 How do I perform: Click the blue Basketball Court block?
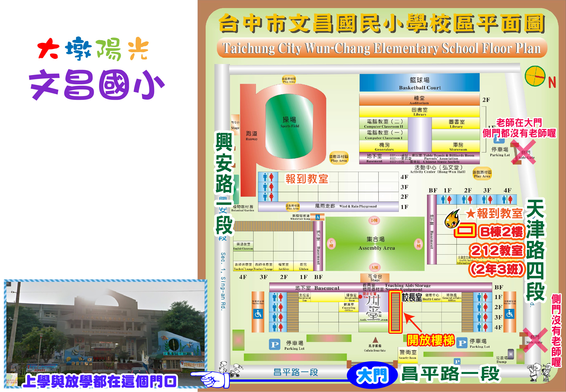tap(419, 83)
